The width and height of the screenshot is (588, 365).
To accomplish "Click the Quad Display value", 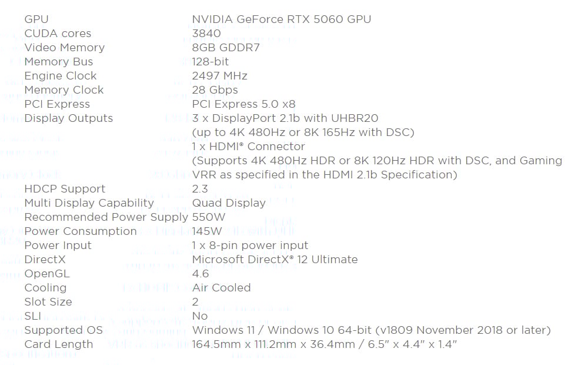I will pyautogui.click(x=229, y=203).
